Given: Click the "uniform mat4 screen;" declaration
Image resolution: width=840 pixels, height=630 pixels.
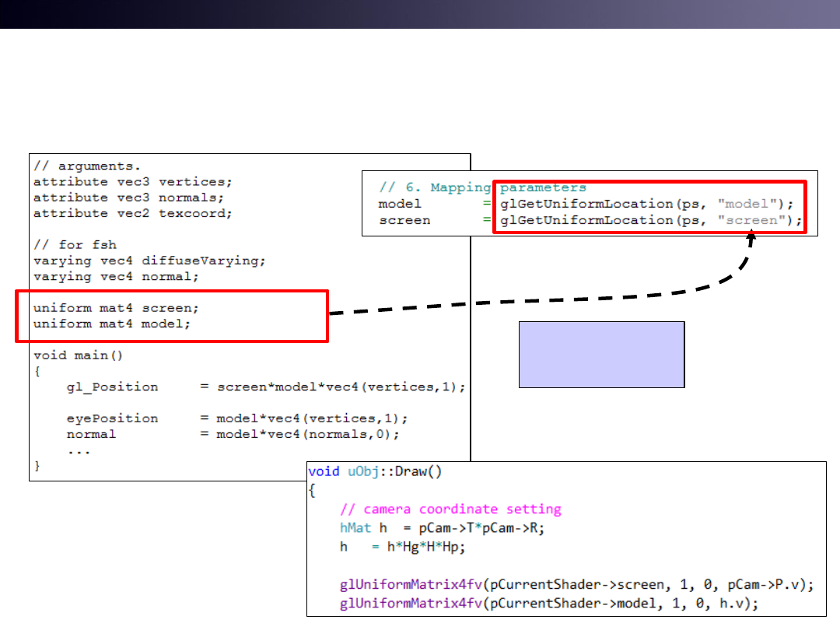Looking at the screenshot, I should click(116, 308).
